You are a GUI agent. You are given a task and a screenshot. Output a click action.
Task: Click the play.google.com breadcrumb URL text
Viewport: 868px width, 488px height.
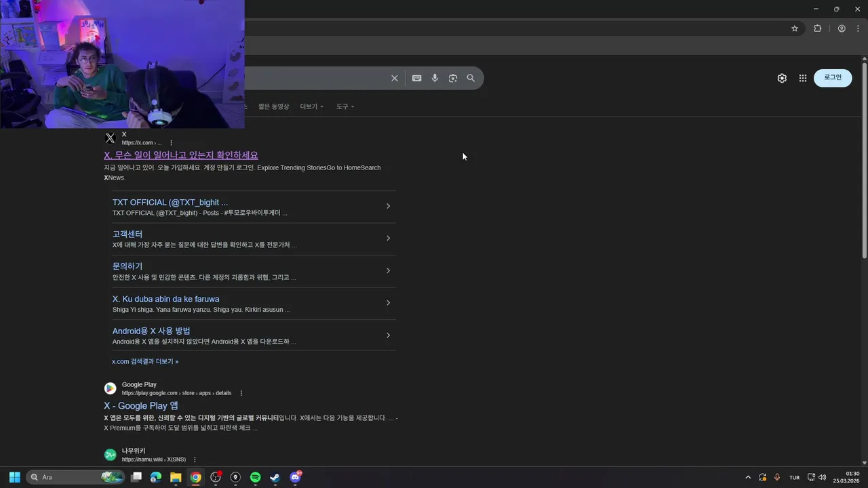pyautogui.click(x=176, y=393)
